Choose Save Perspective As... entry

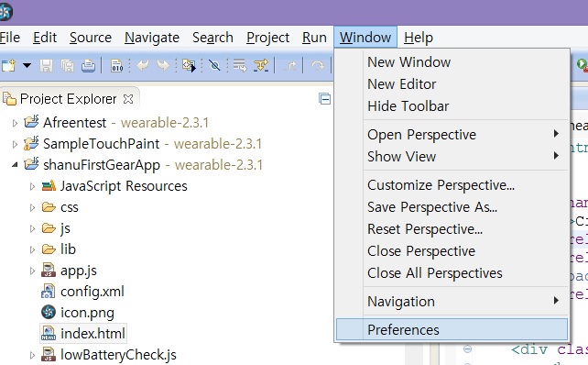[x=452, y=207]
